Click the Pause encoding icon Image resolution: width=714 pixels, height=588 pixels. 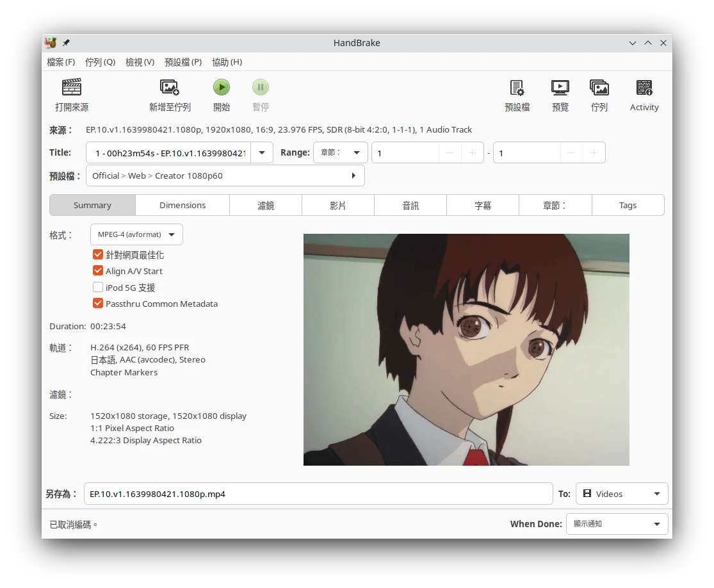(261, 88)
